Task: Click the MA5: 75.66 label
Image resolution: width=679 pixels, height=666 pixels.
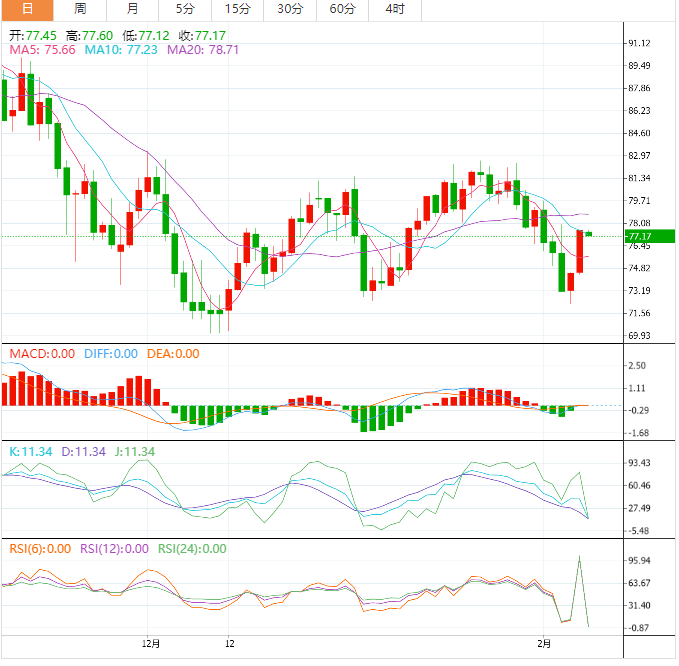Action: [42, 50]
